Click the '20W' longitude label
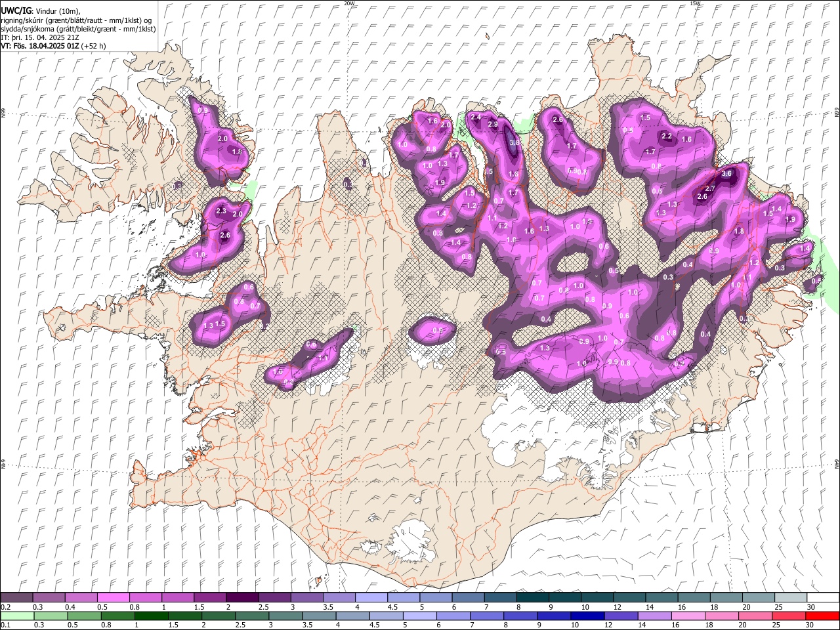This screenshot has height=630, width=840. click(349, 3)
